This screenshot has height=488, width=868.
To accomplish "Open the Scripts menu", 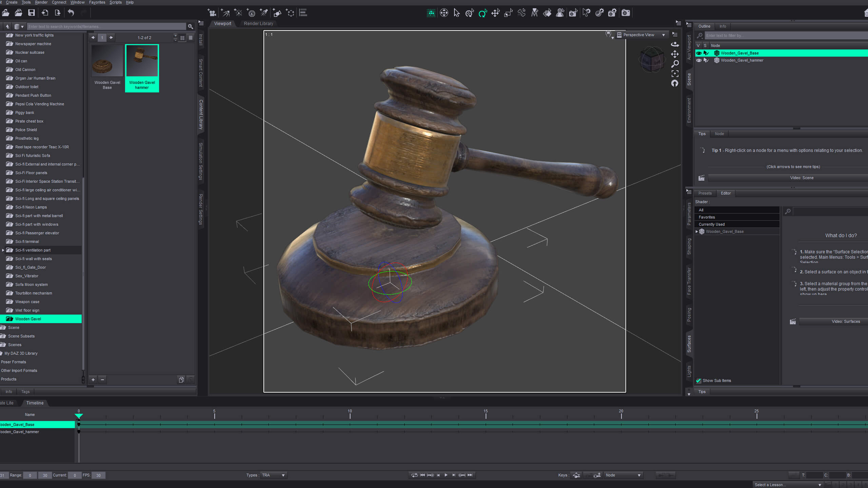I will tap(115, 2).
